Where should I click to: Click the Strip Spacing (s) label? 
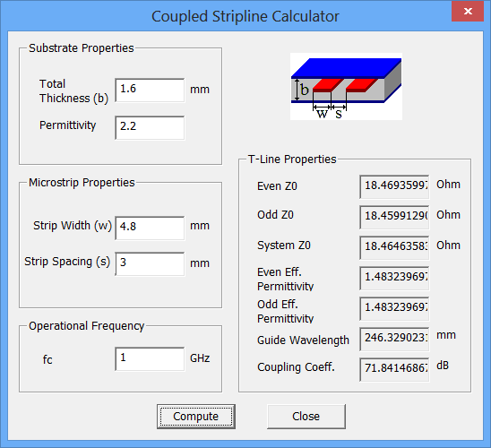tap(67, 262)
